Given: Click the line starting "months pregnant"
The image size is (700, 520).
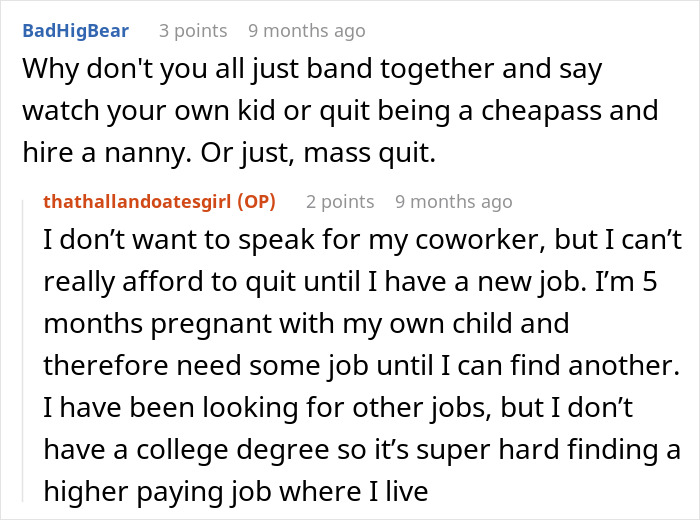Looking at the screenshot, I should 305,324.
